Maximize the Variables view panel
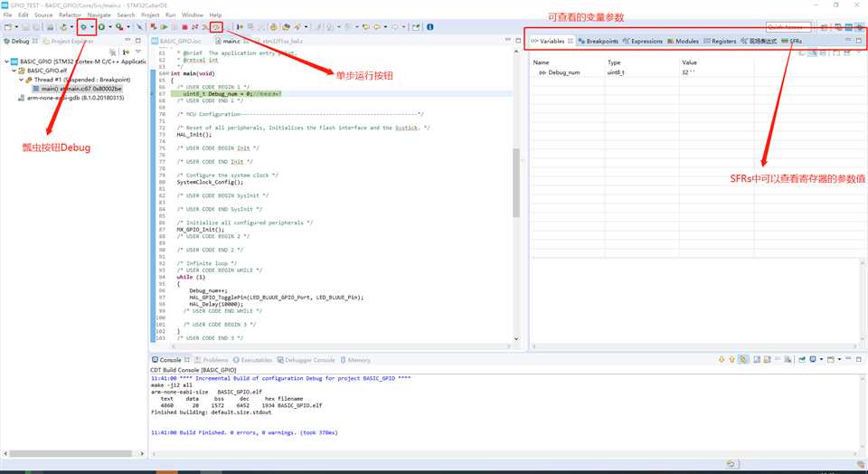The width and height of the screenshot is (868, 474). [859, 41]
